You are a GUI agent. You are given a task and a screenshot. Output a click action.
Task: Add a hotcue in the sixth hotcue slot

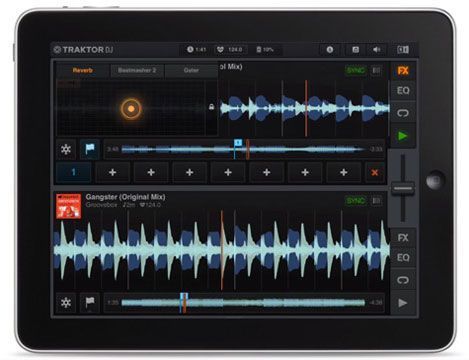tap(267, 172)
